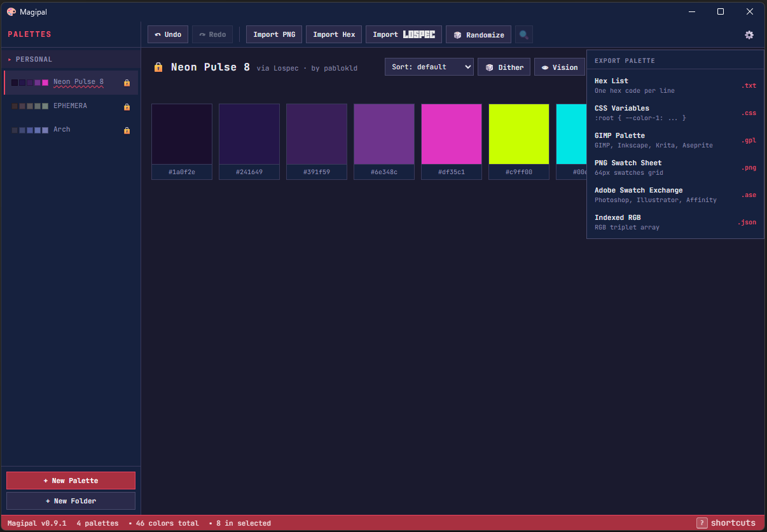Click the Neon Pulse 8 palette title
This screenshot has height=532, width=767.
211,67
